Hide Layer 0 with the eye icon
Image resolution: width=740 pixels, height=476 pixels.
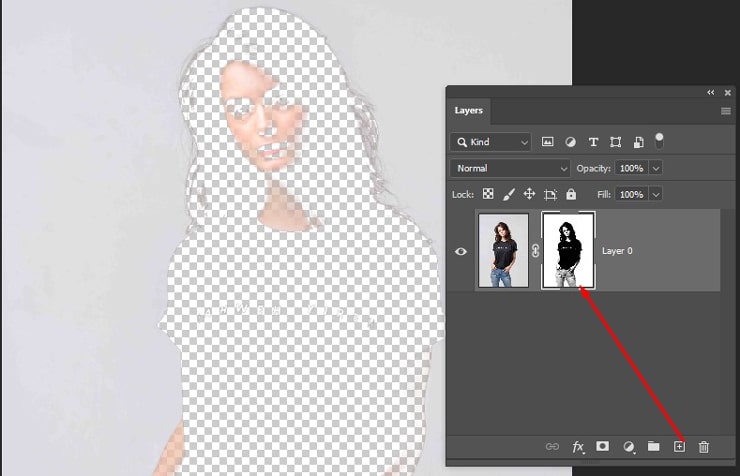click(461, 251)
